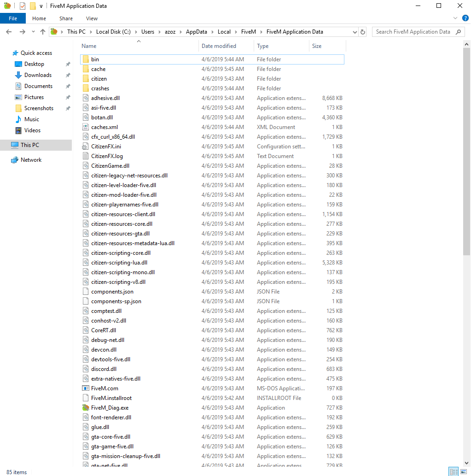The image size is (471, 476).
Task: Select the cache folder icon
Action: (x=86, y=69)
